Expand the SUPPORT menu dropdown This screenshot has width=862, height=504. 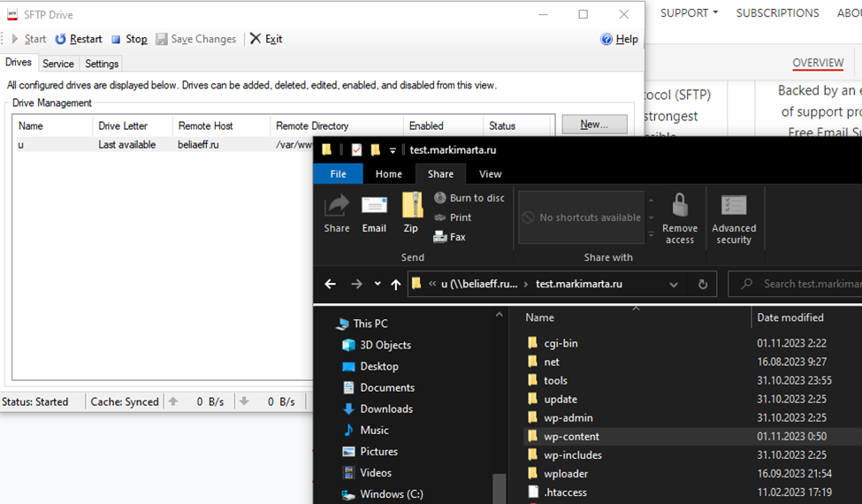(689, 12)
